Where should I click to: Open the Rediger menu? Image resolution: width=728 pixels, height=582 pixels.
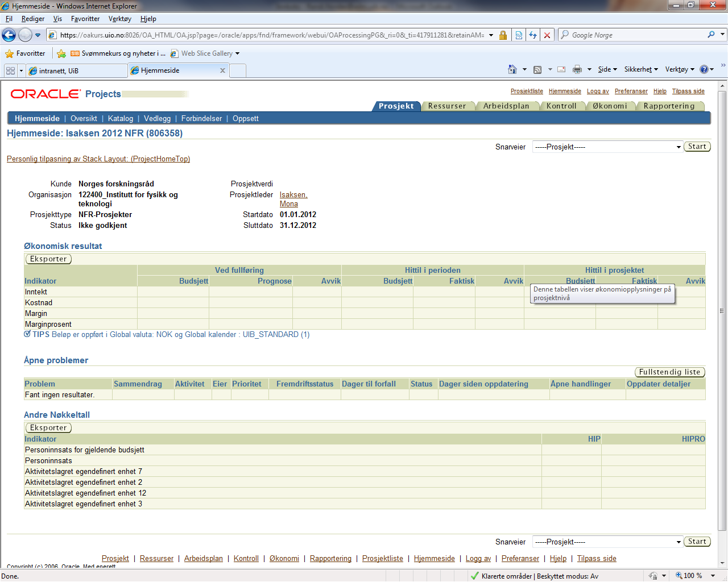coord(33,19)
